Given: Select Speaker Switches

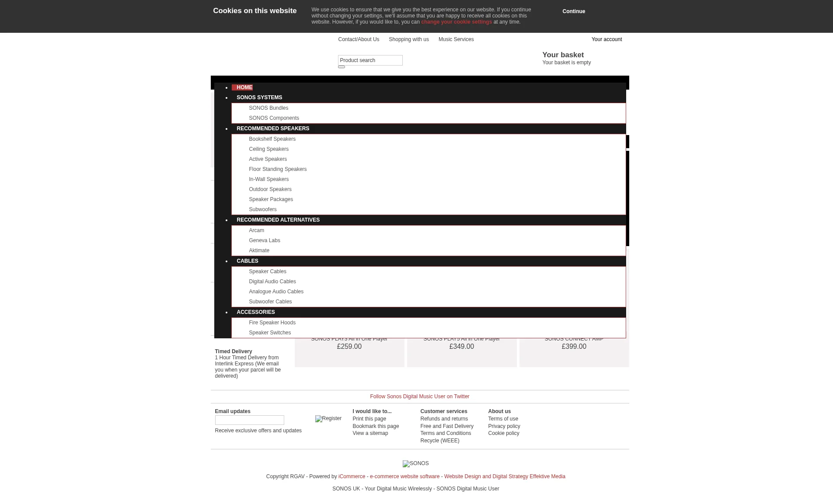Looking at the screenshot, I should pyautogui.click(x=270, y=333).
